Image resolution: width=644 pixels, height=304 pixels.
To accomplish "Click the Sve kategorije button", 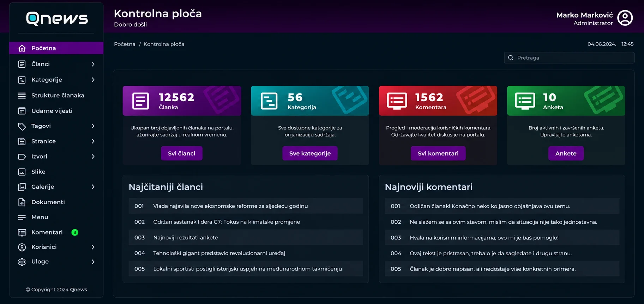I will [x=310, y=153].
